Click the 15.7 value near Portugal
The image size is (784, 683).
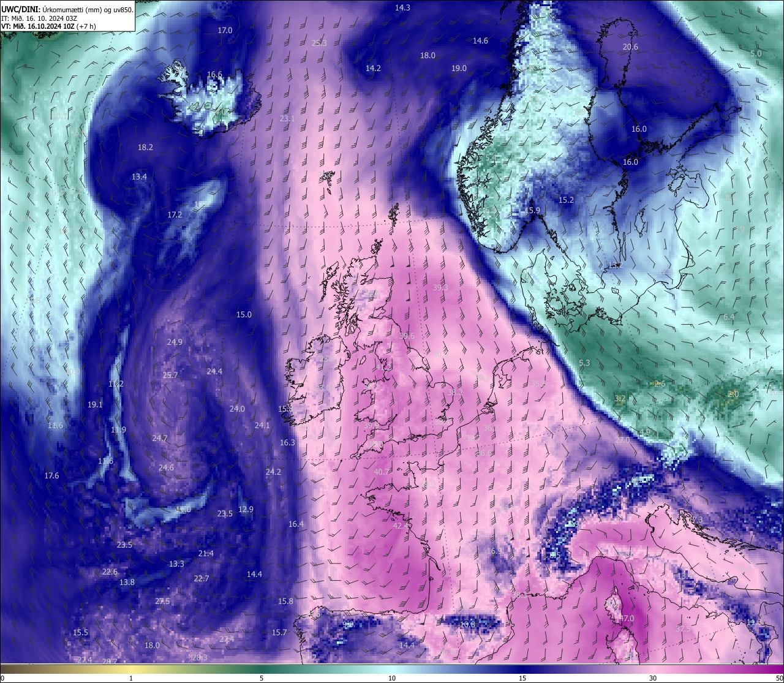click(279, 632)
